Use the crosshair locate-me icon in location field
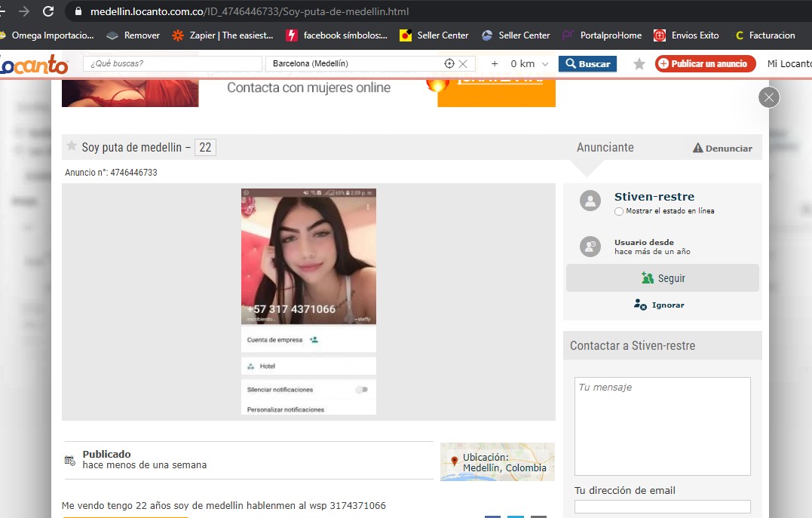This screenshot has height=518, width=812. point(449,64)
